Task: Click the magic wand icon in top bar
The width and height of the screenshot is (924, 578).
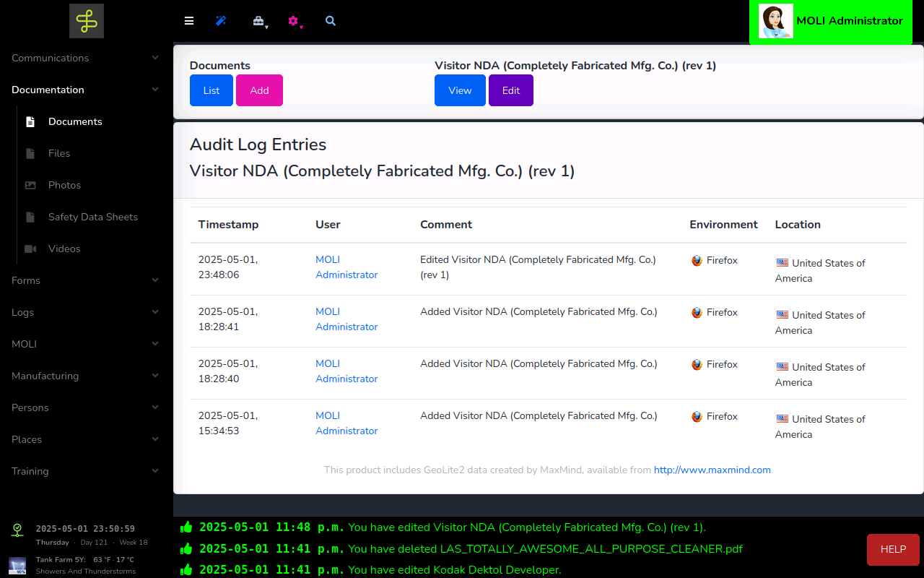Action: (x=221, y=21)
